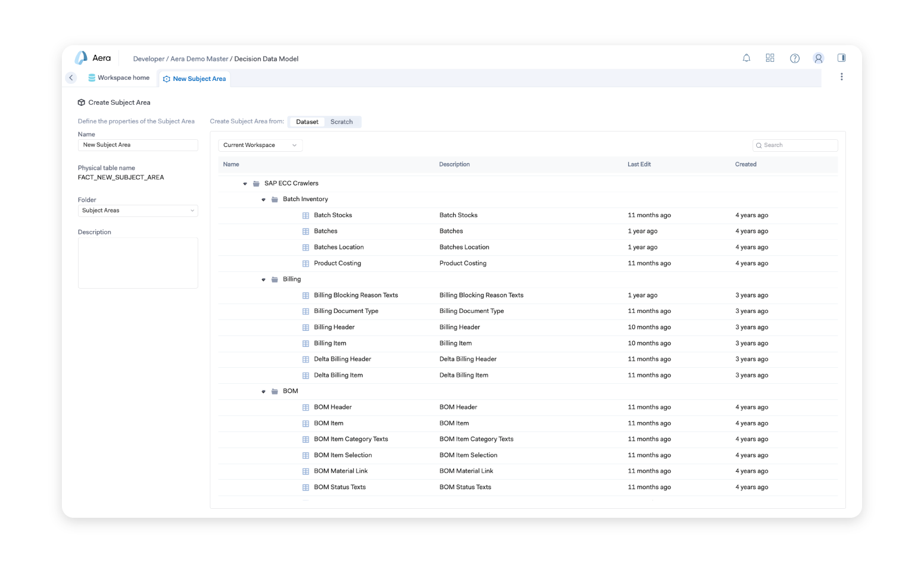Collapse the SAP ECC Crawlers tree node
The width and height of the screenshot is (924, 563).
click(245, 184)
